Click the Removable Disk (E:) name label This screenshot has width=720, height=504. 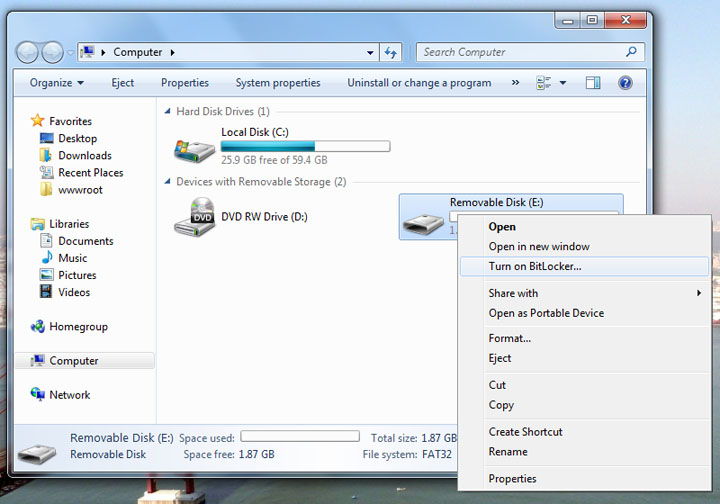[x=496, y=202]
